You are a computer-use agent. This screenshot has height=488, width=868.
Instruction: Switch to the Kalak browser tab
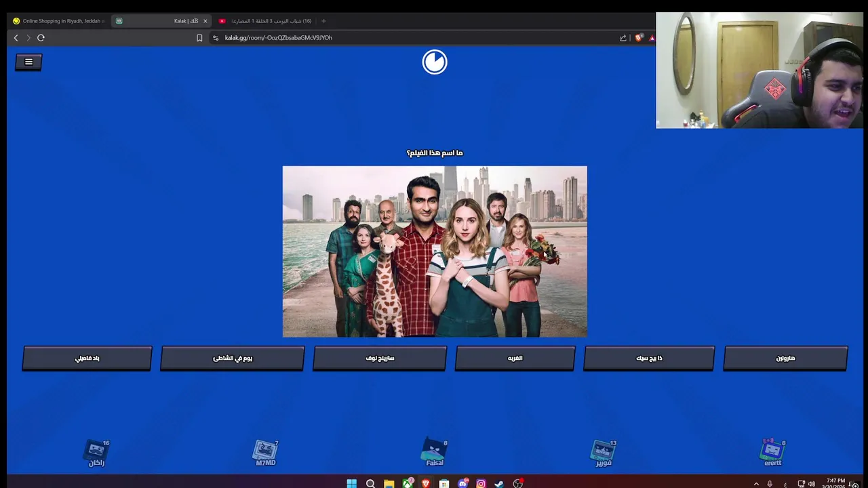(x=161, y=21)
